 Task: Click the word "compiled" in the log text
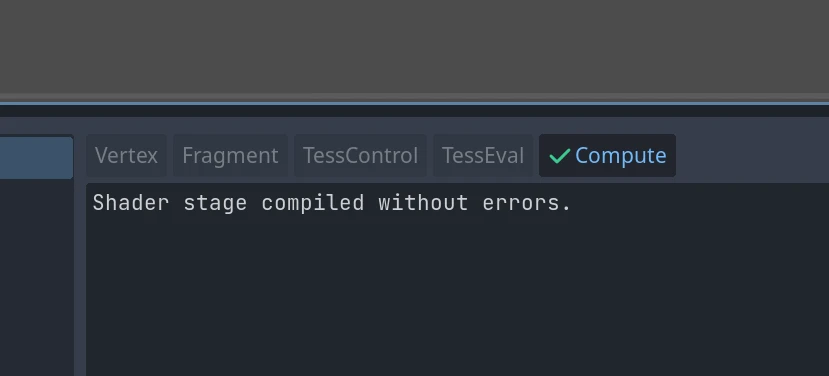(312, 203)
